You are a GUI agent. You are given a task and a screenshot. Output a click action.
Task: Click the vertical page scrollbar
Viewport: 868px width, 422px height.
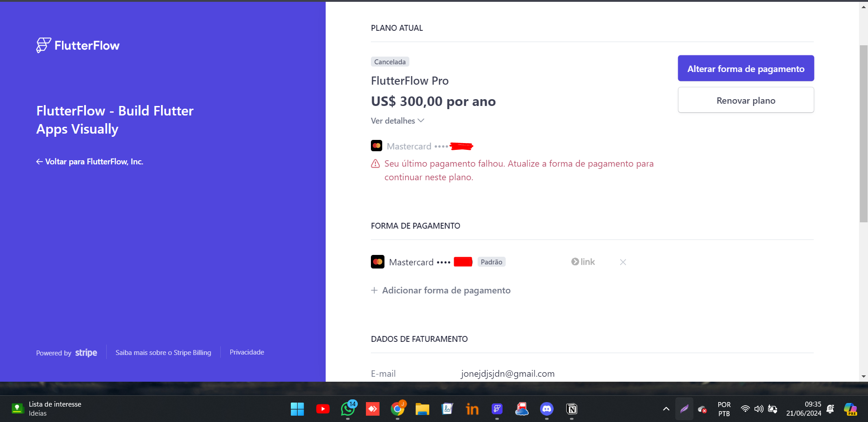tap(863, 134)
